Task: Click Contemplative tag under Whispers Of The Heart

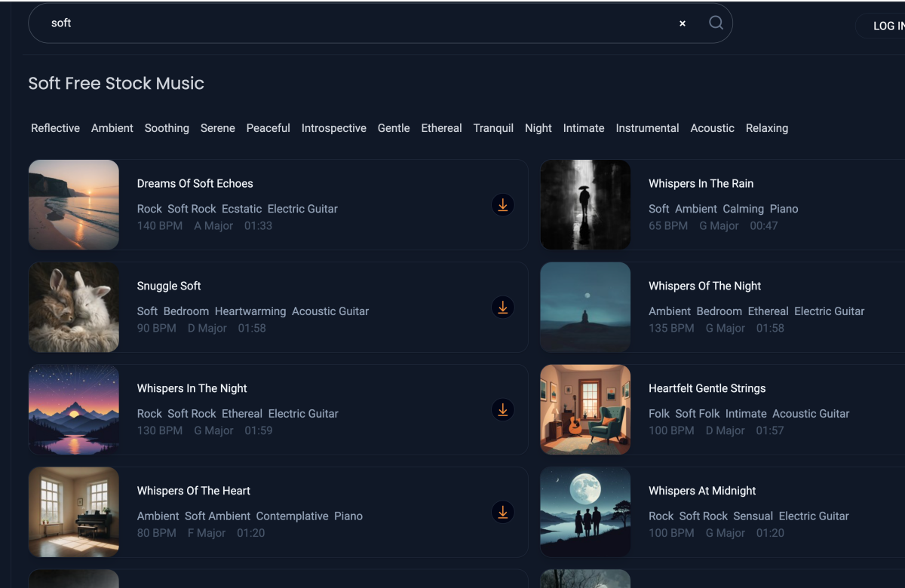Action: coord(293,516)
